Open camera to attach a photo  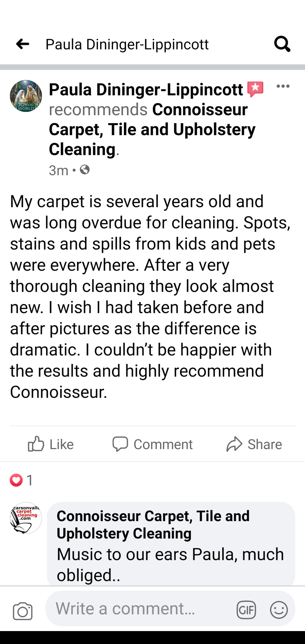point(23,611)
